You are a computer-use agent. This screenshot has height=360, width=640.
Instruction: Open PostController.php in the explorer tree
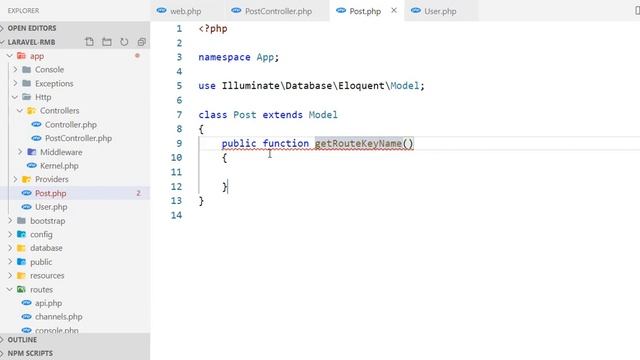78,138
